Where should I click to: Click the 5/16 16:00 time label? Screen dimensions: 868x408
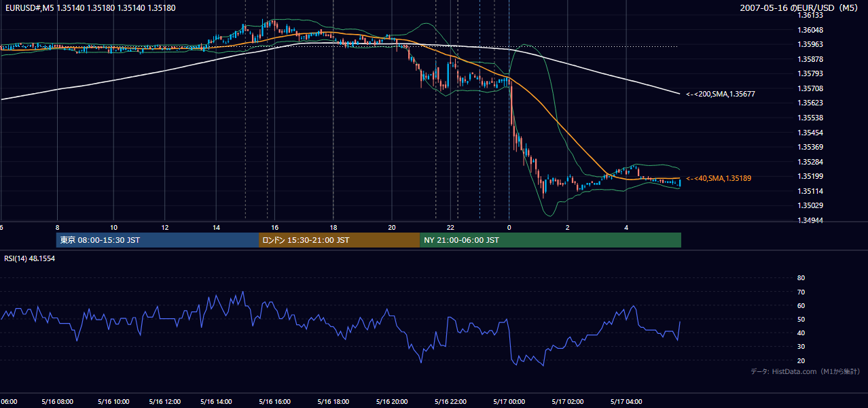[274, 402]
